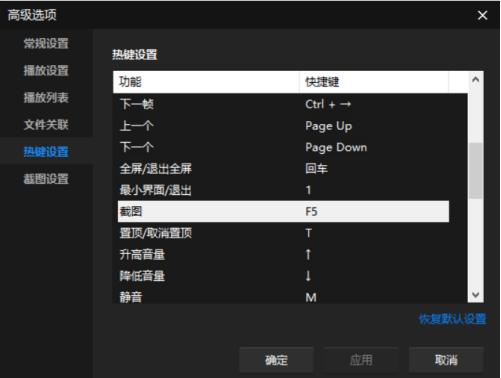Open the 常规设置 tab
The image size is (501, 378).
pyautogui.click(x=46, y=43)
